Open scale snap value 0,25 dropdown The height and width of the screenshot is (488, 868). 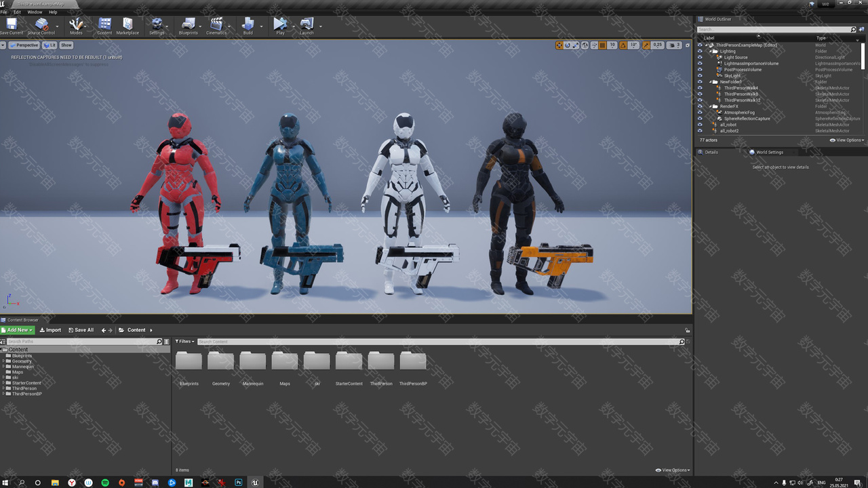click(x=658, y=45)
